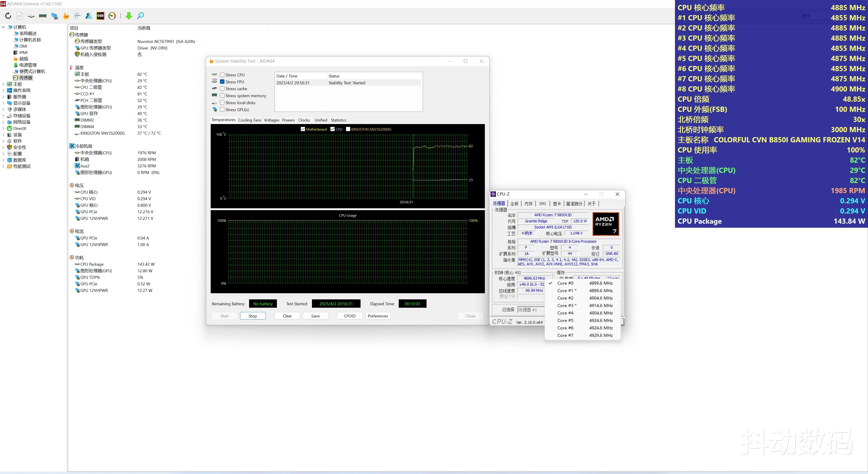Click the flame stability test toolbar icon
The width and height of the screenshot is (868, 474).
coord(66,16)
